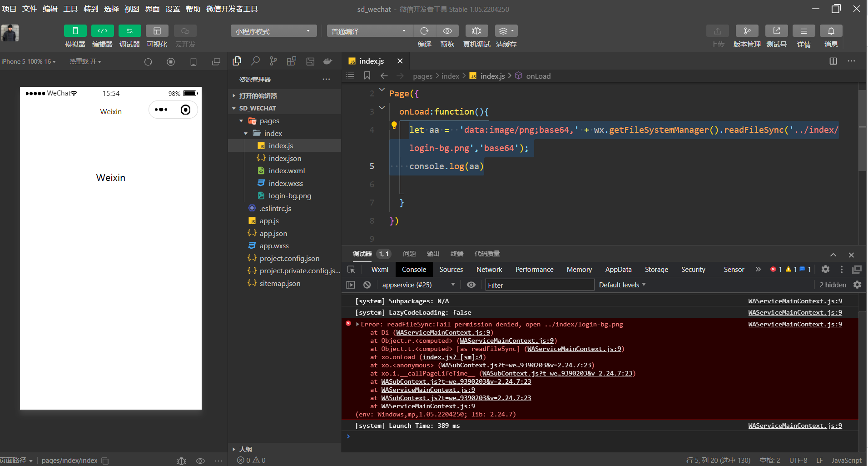This screenshot has height=466, width=868.
Task: Open the mini program mode dropdown
Action: (273, 31)
